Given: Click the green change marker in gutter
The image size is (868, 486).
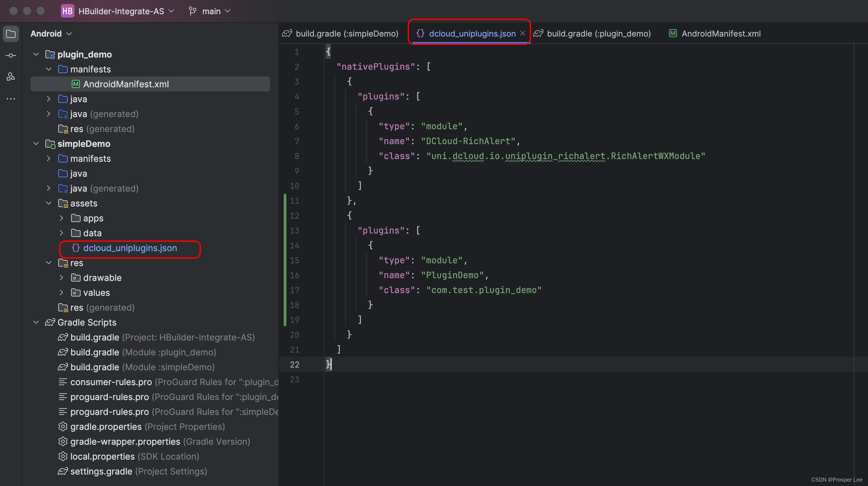Looking at the screenshot, I should point(285,260).
